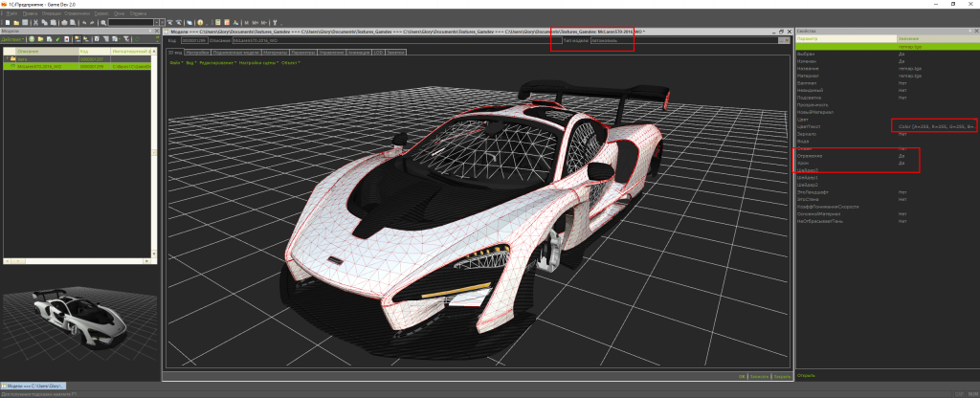980x398 pixels.
Task: Click the Undo arrow icon
Action: 84,23
